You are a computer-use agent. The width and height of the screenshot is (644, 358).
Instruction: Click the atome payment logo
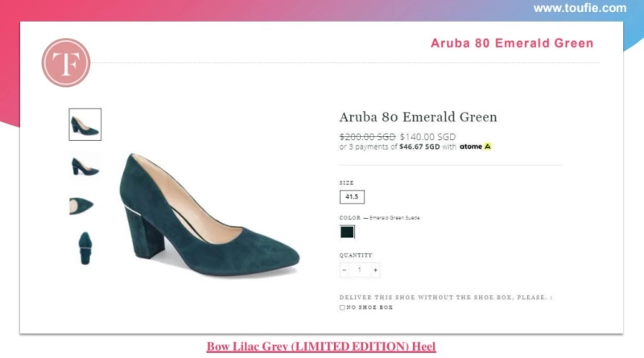pyautogui.click(x=475, y=146)
